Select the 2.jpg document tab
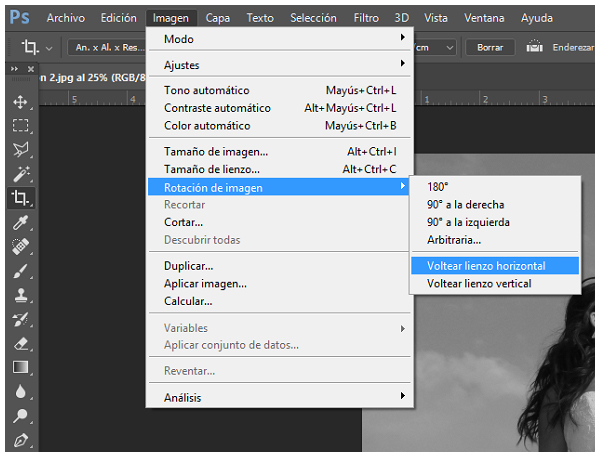Image resolution: width=600 pixels, height=457 pixels. click(90, 76)
